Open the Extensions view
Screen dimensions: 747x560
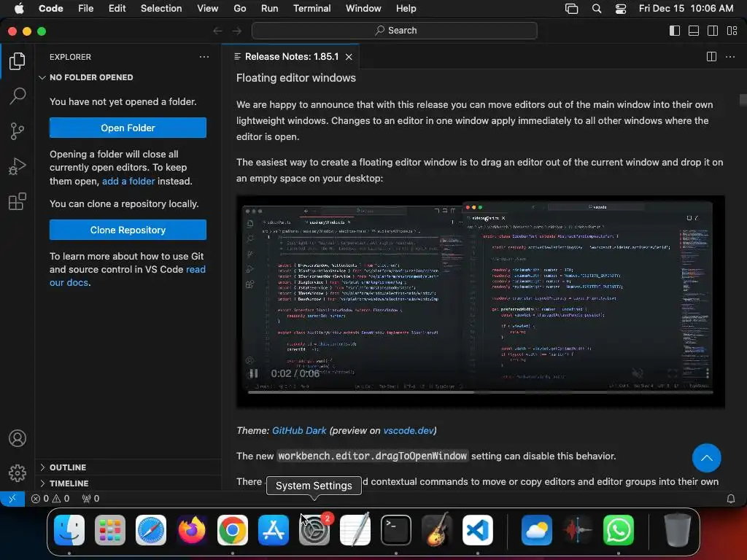pos(18,201)
